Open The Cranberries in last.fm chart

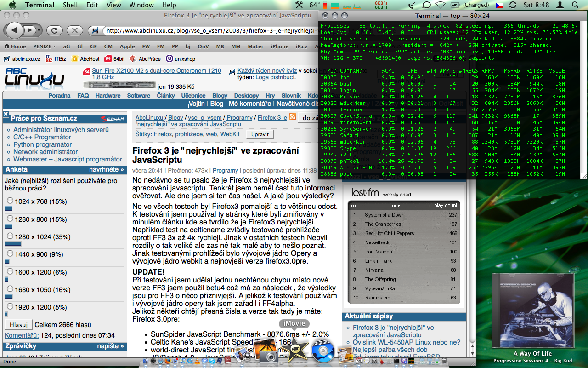pos(383,224)
